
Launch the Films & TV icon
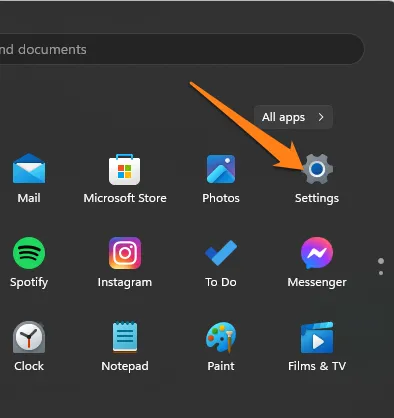(317, 337)
